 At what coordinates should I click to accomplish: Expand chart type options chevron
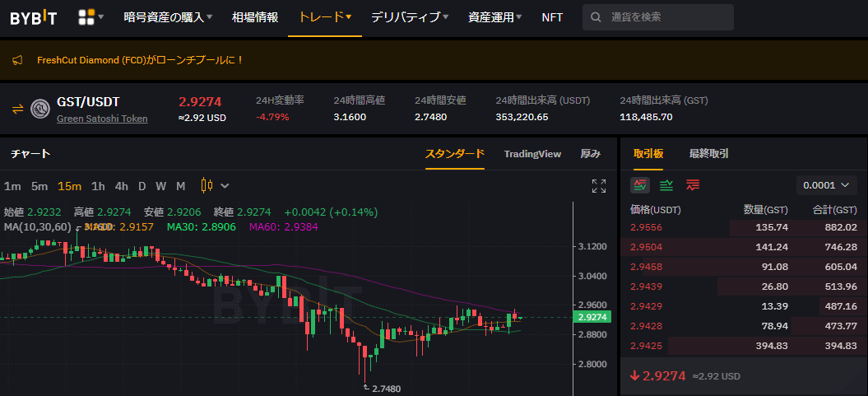(x=225, y=185)
